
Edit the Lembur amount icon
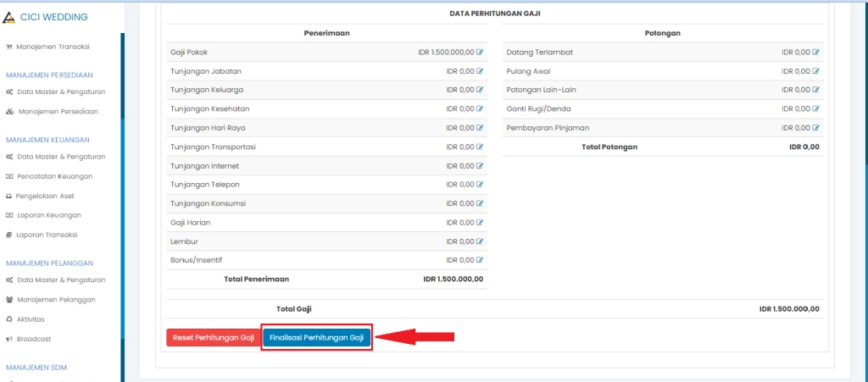[x=480, y=241]
